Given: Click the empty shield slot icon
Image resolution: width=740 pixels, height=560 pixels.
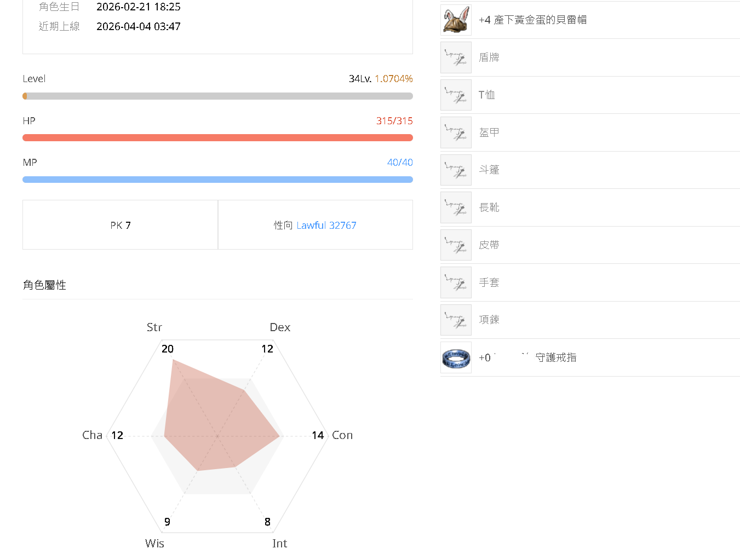Looking at the screenshot, I should coord(456,57).
